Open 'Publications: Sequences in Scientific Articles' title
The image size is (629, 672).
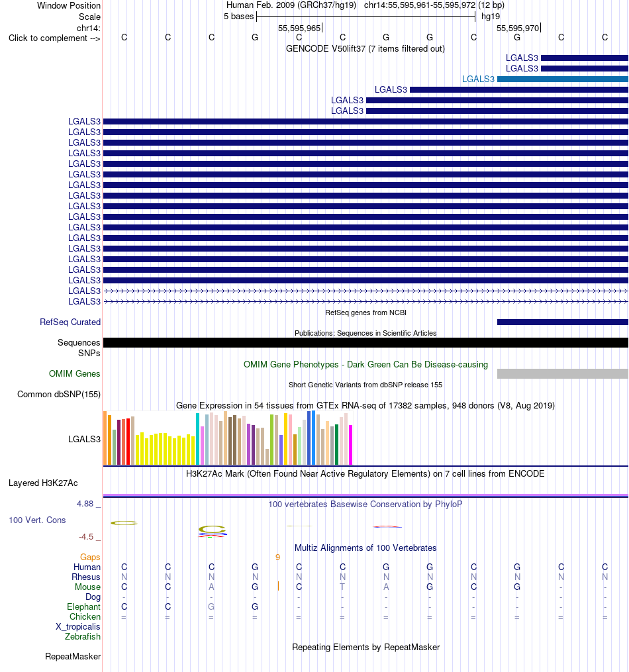(x=365, y=334)
